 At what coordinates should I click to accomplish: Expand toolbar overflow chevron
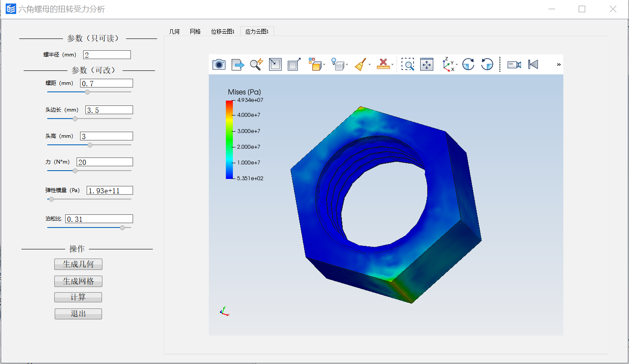tap(559, 65)
